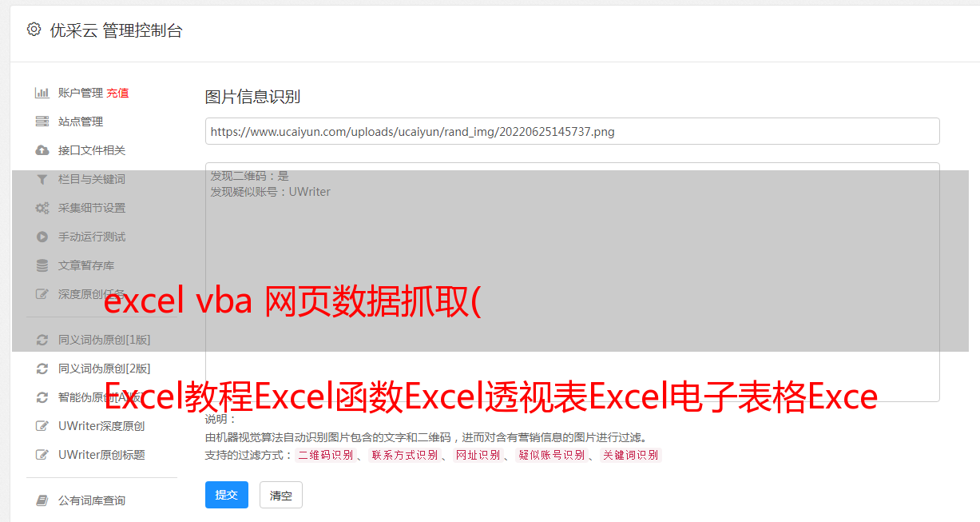Click the play icon for 手动运行测试
This screenshot has width=980, height=522.
coord(42,237)
